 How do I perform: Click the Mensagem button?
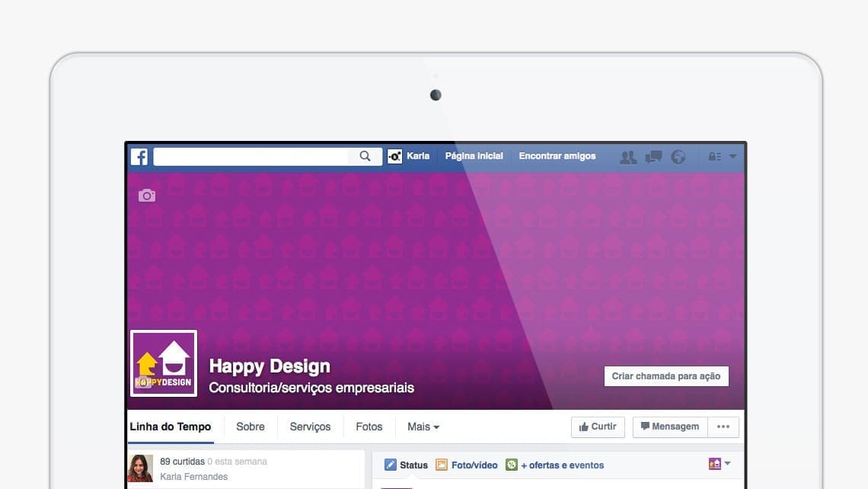pyautogui.click(x=670, y=427)
